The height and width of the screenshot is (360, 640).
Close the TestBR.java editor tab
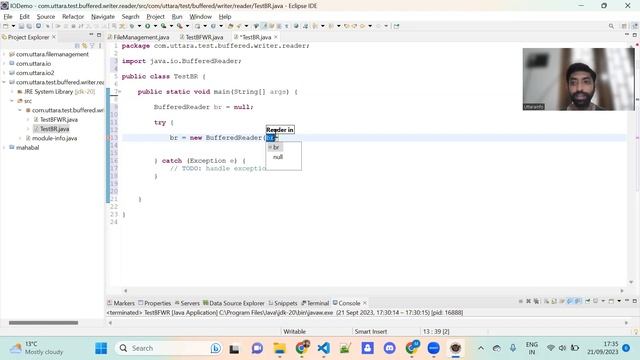[x=276, y=37]
